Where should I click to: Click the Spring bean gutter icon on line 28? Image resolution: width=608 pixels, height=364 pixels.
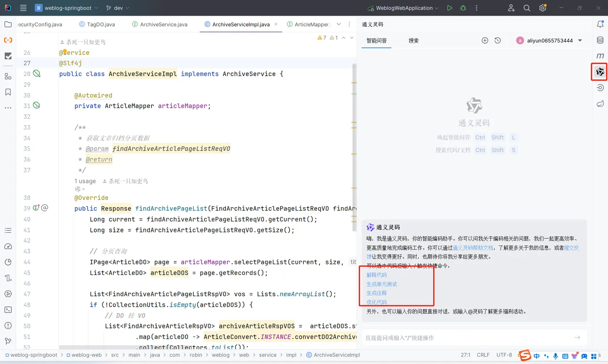(x=37, y=74)
